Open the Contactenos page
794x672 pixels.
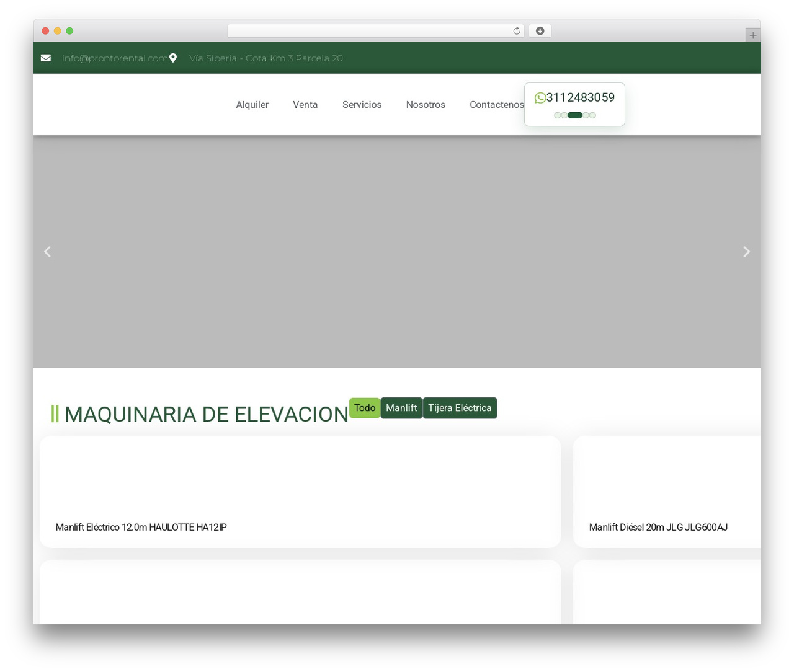point(497,105)
